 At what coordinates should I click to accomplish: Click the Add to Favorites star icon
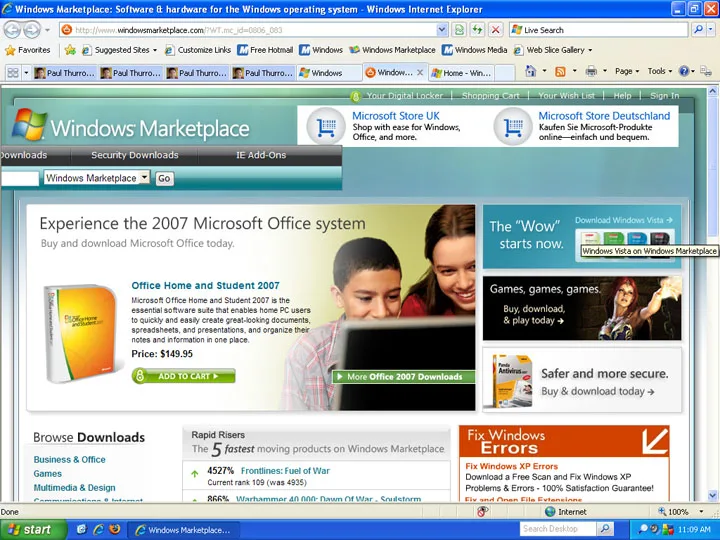70,50
